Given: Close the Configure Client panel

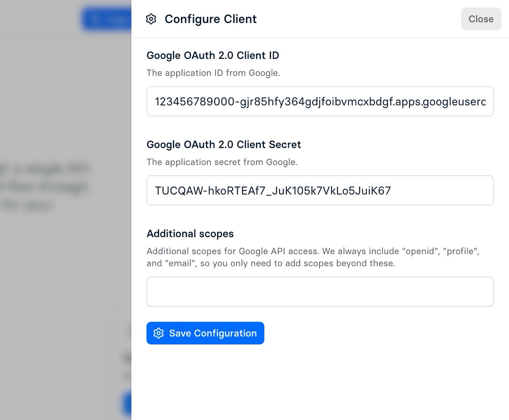Looking at the screenshot, I should pos(481,19).
